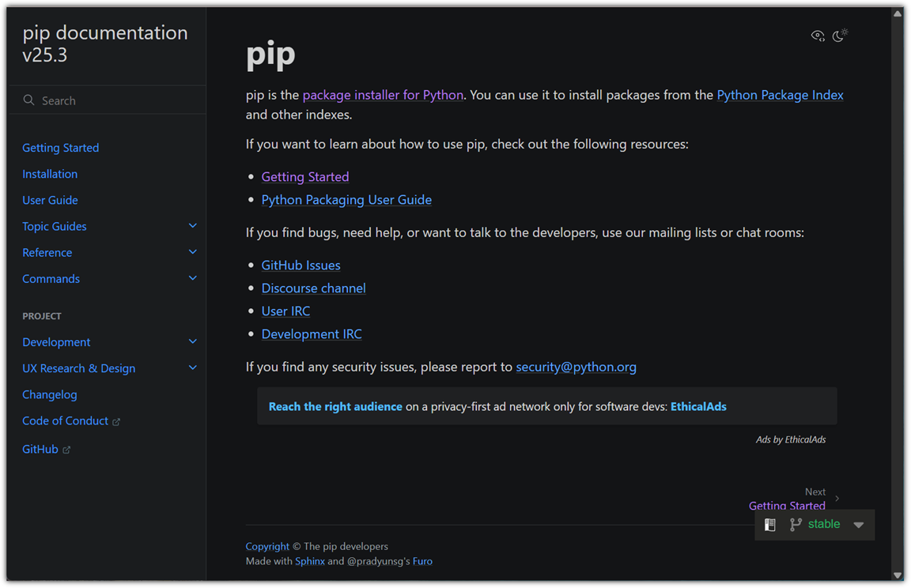Screen dimensions: 911x588
Task: Open the Sphinx footer link
Action: point(310,561)
